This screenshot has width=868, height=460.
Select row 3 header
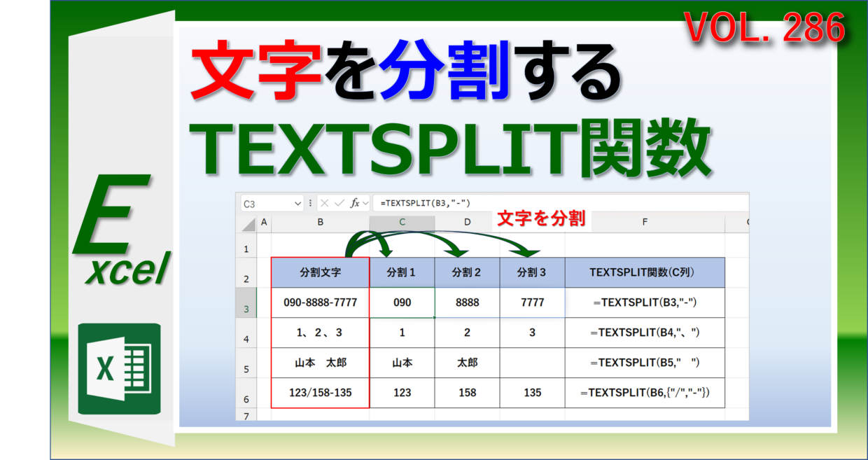[246, 302]
